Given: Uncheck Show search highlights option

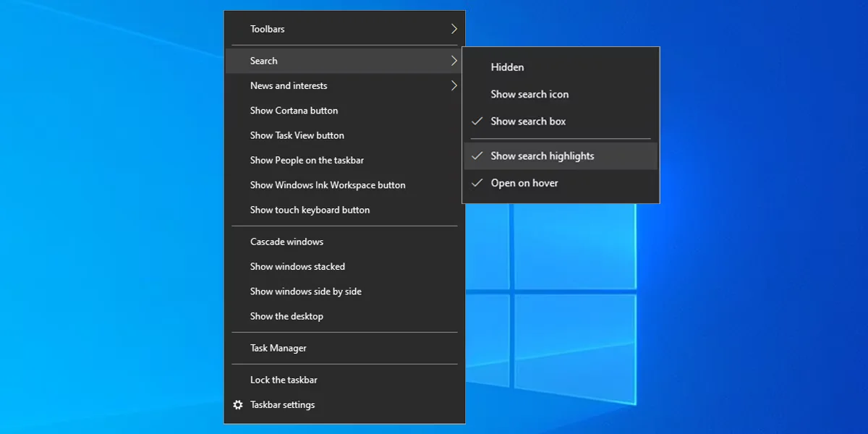Looking at the screenshot, I should [542, 156].
